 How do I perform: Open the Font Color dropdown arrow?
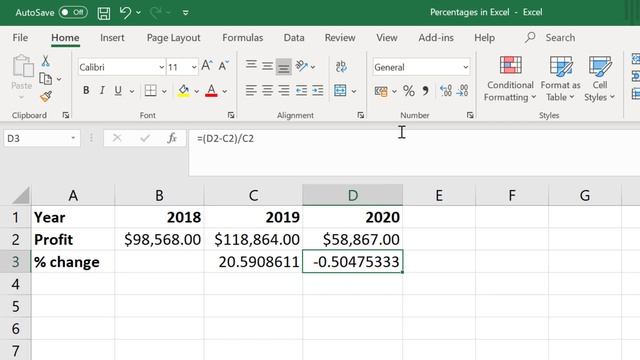[x=224, y=91]
